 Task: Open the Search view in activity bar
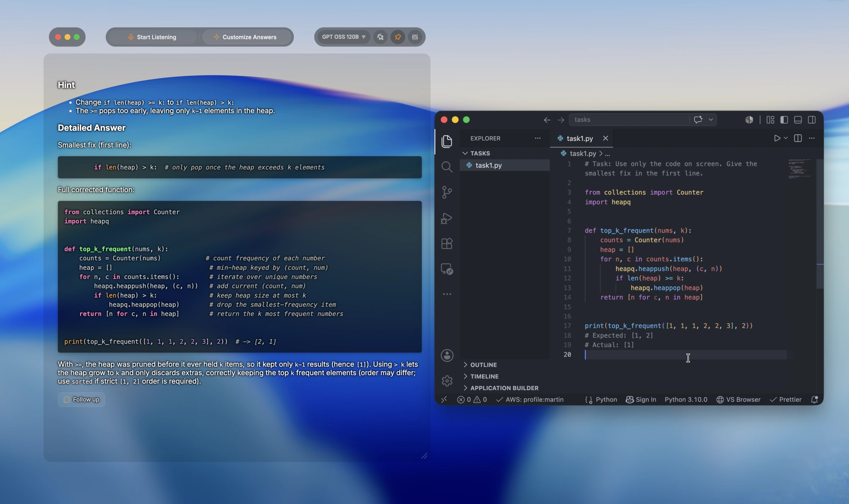[x=447, y=167]
